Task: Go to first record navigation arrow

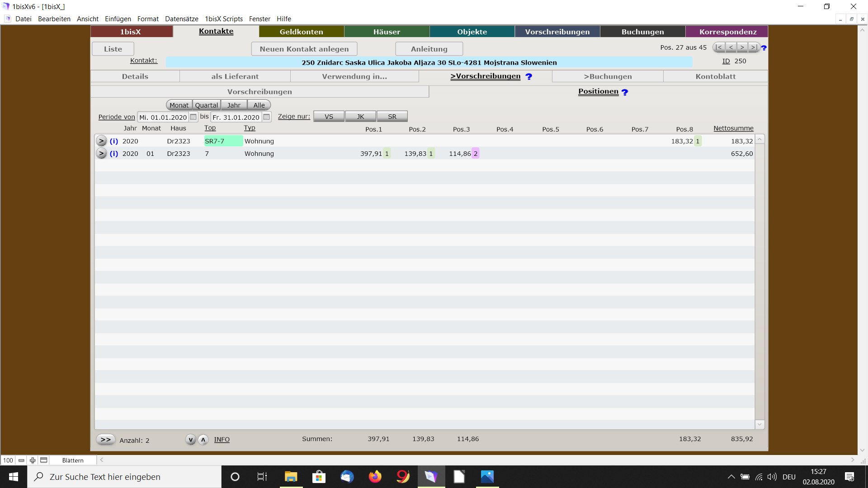Action: (719, 47)
